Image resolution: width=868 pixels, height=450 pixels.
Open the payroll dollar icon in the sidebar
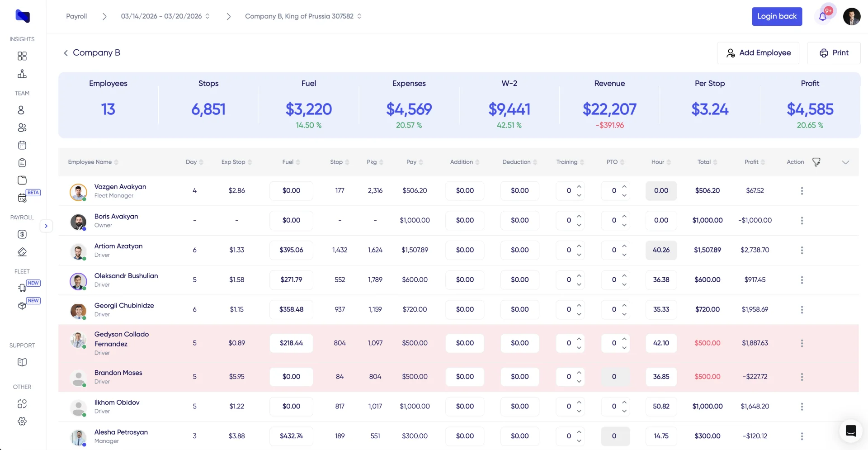[x=22, y=234]
